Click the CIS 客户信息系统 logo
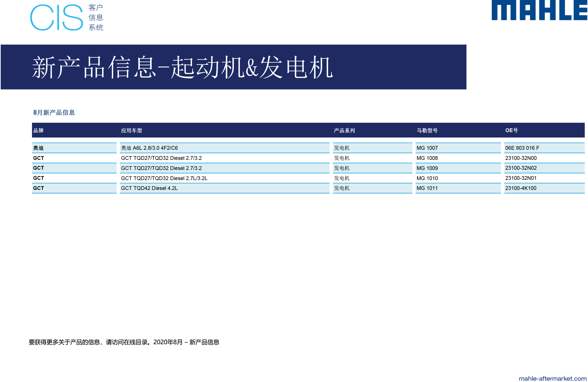This screenshot has height=382, width=588. [x=67, y=17]
